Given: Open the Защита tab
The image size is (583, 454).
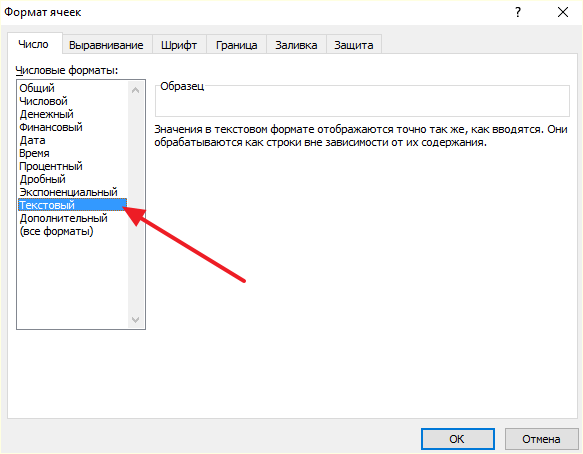Looking at the screenshot, I should (354, 45).
